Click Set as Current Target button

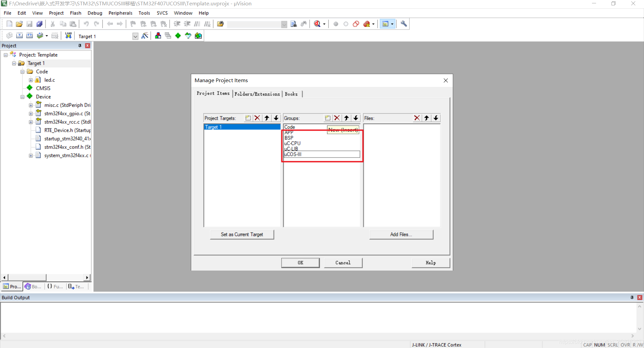click(242, 235)
